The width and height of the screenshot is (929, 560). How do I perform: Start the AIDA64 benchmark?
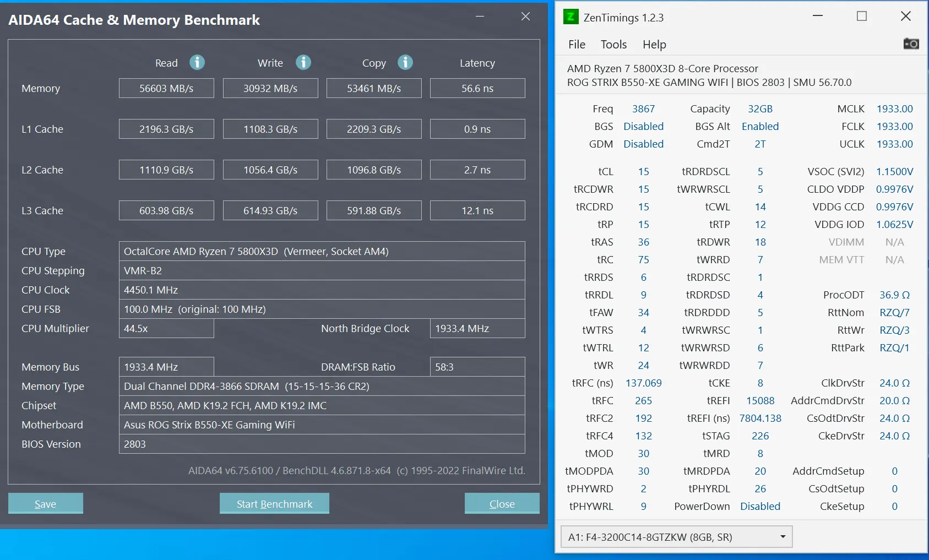(x=274, y=504)
